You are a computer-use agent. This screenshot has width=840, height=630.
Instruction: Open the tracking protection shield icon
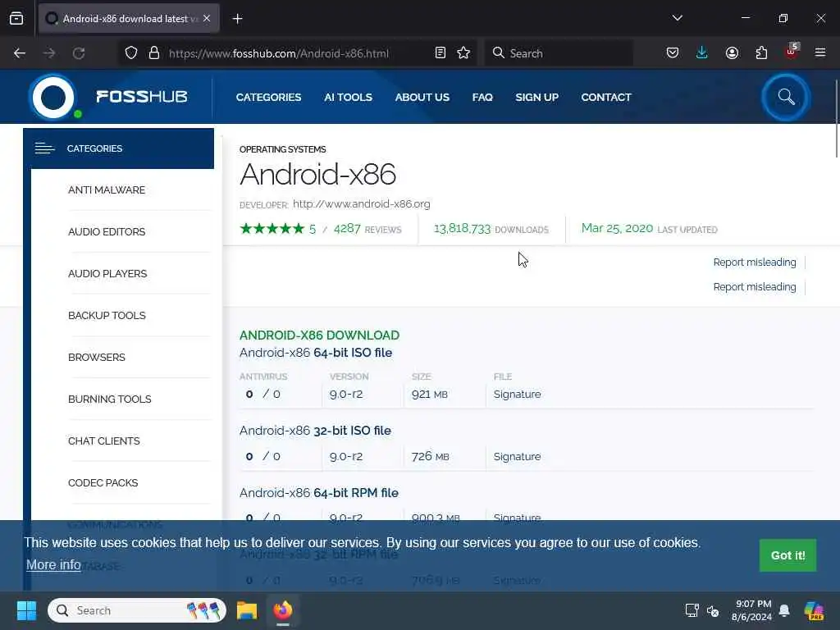[131, 53]
